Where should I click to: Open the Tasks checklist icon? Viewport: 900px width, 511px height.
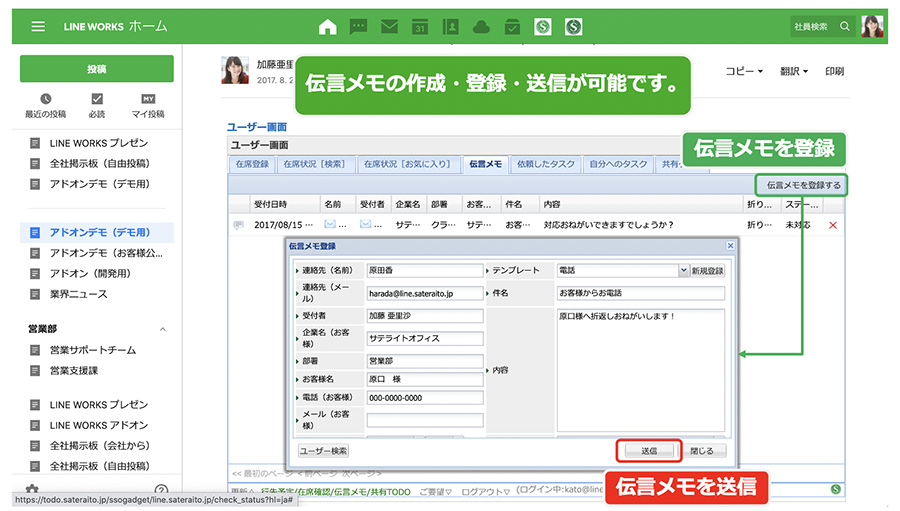tap(512, 26)
